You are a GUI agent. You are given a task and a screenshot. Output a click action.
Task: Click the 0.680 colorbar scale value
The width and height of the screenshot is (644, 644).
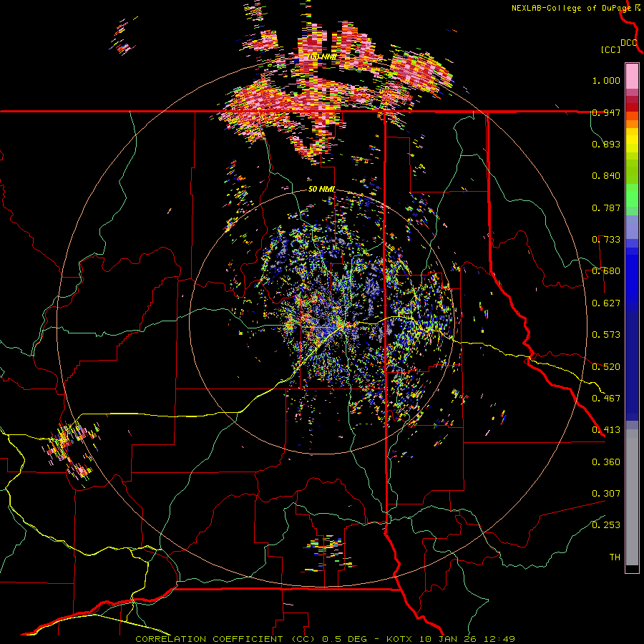pyautogui.click(x=606, y=271)
